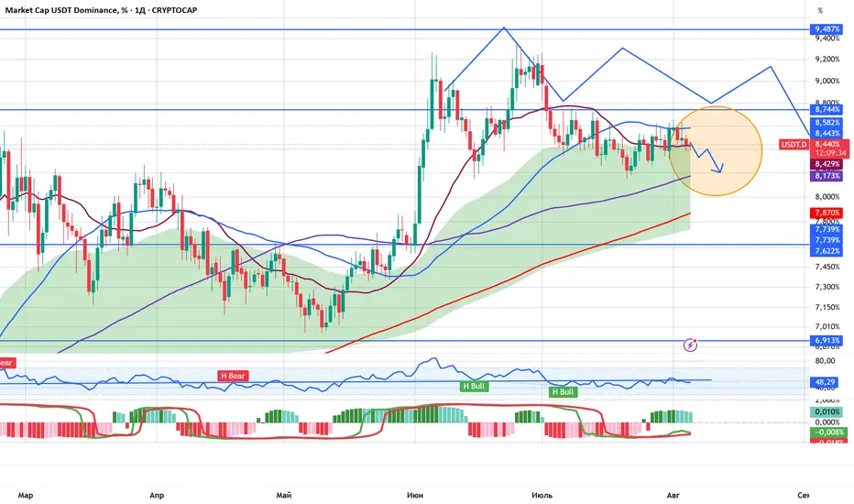
Task: Click the 12:09:34 bar countdown timer
Action: point(830,153)
